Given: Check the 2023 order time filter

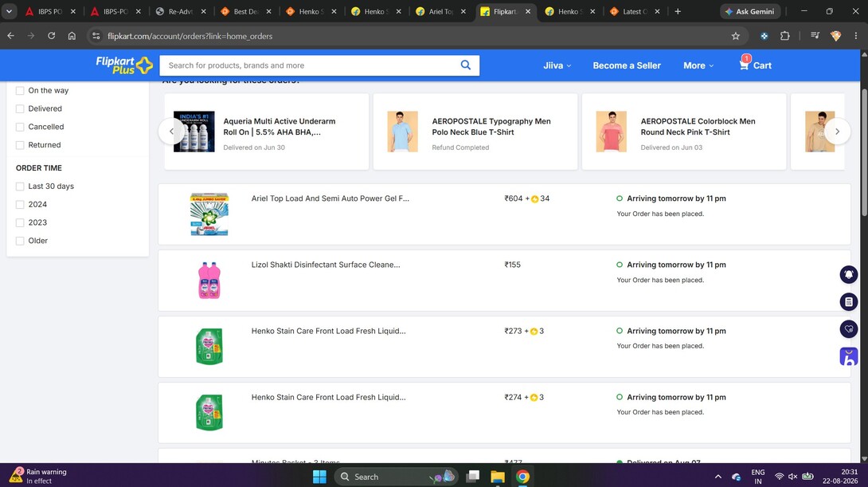Looking at the screenshot, I should 20,222.
